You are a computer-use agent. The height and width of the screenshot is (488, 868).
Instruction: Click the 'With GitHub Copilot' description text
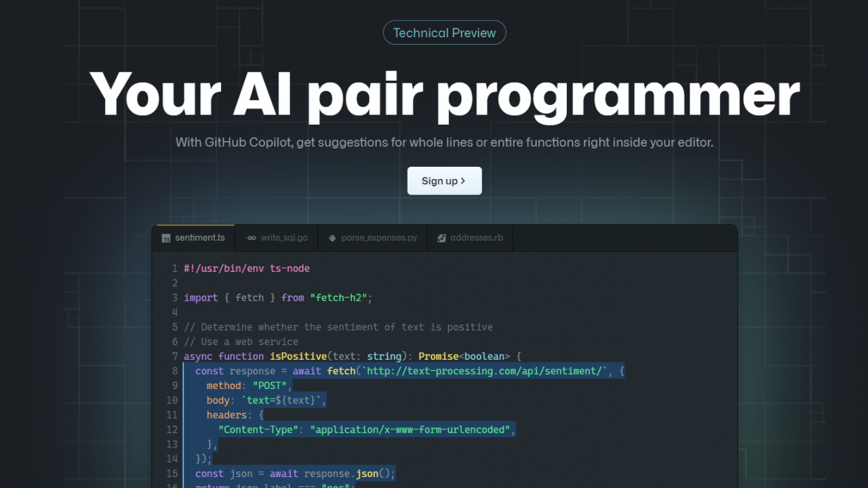[444, 142]
